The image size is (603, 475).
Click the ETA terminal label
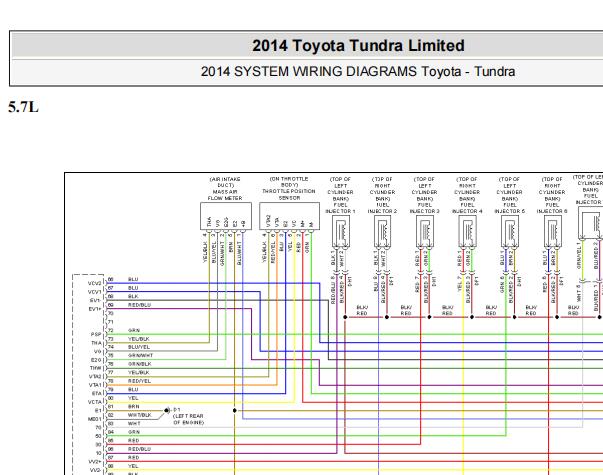[97, 393]
